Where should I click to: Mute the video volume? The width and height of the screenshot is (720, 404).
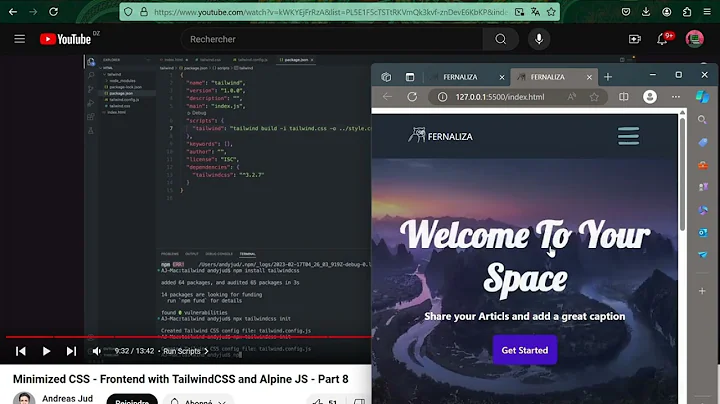click(x=96, y=351)
